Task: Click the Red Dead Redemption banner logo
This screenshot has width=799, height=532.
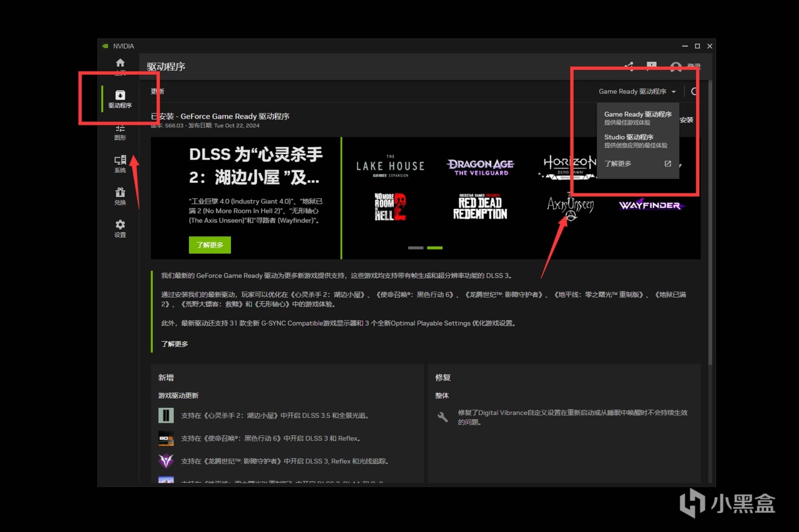Action: [480, 206]
